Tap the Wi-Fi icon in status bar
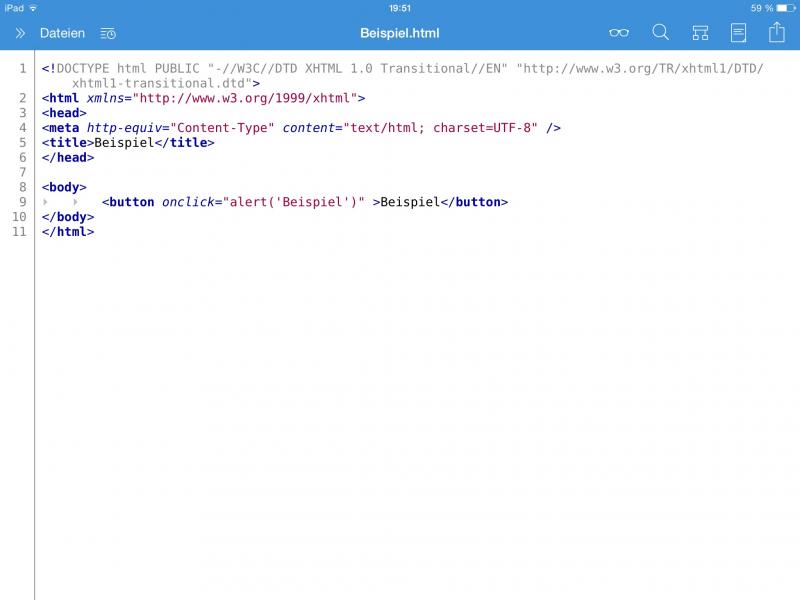This screenshot has height=600, width=800. (33, 8)
